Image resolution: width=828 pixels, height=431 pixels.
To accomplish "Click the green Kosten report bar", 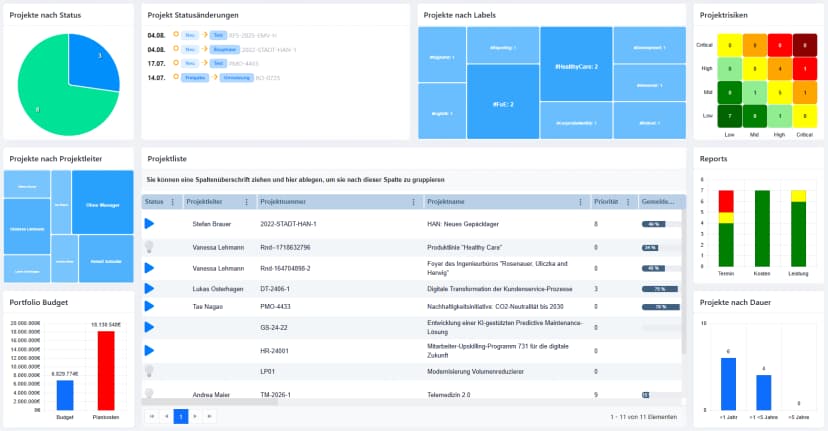I will click(762, 228).
